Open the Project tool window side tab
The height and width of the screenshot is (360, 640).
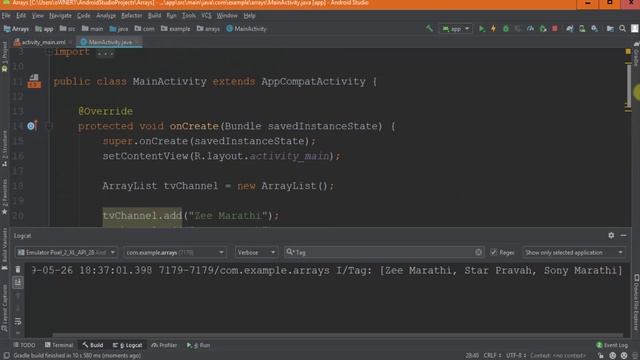tap(4, 57)
